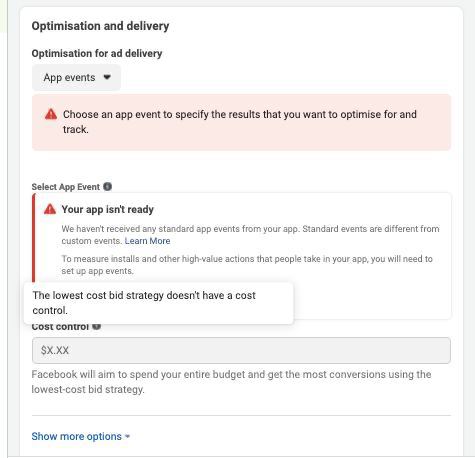Viewport: 475px width, 458px height.
Task: Click the Your app isn't ready title
Action: 108,209
